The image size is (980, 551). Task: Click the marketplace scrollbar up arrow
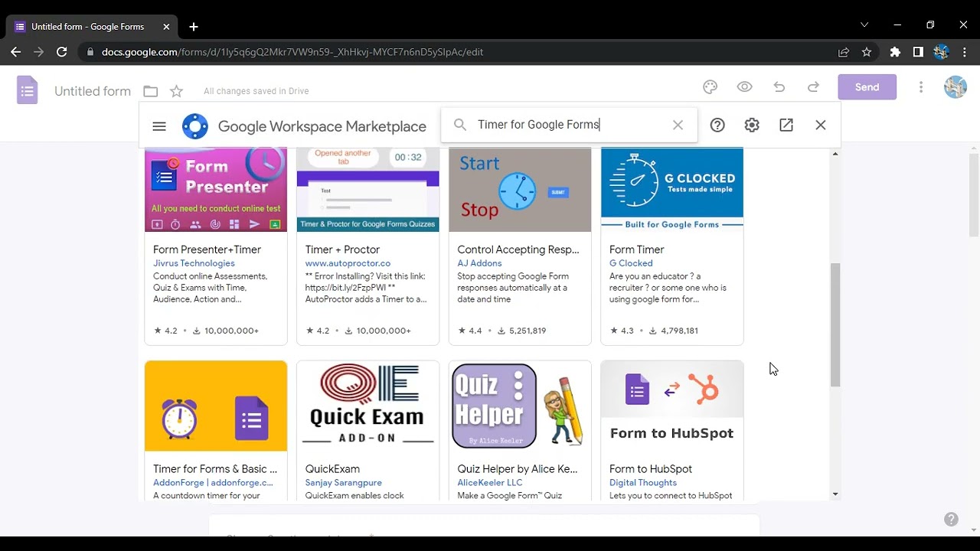coord(835,154)
